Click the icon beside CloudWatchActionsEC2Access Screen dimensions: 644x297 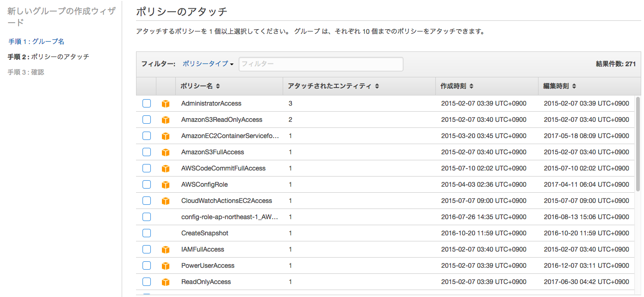(166, 201)
